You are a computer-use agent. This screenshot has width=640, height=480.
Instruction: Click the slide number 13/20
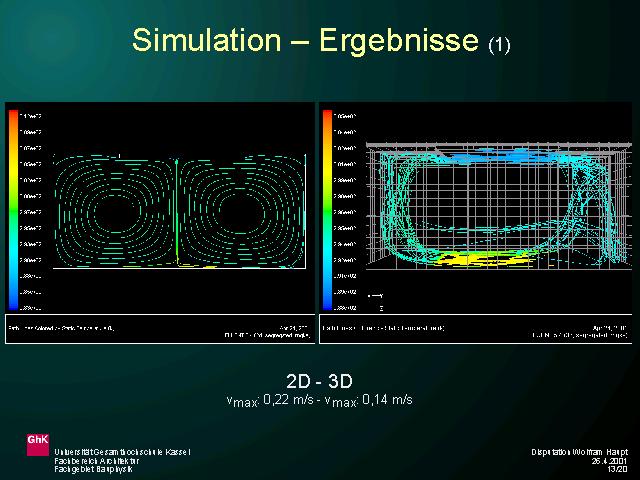[619, 468]
